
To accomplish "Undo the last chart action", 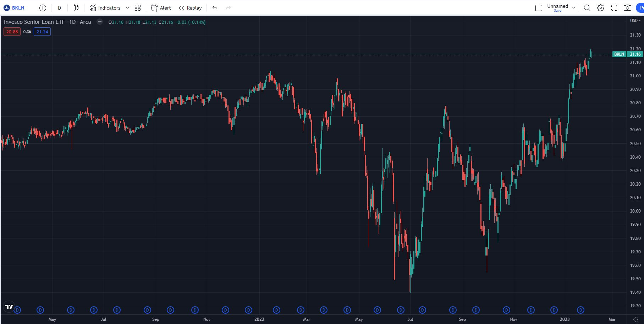I will coord(215,8).
